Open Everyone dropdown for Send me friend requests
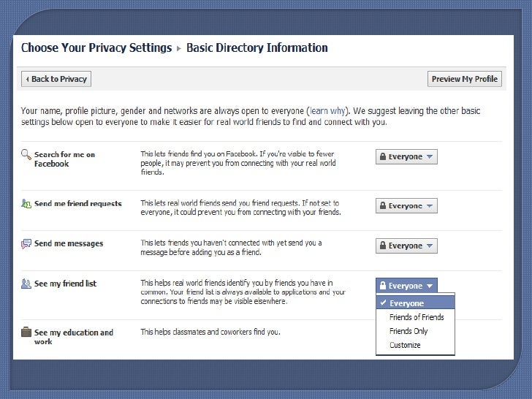 click(x=406, y=205)
